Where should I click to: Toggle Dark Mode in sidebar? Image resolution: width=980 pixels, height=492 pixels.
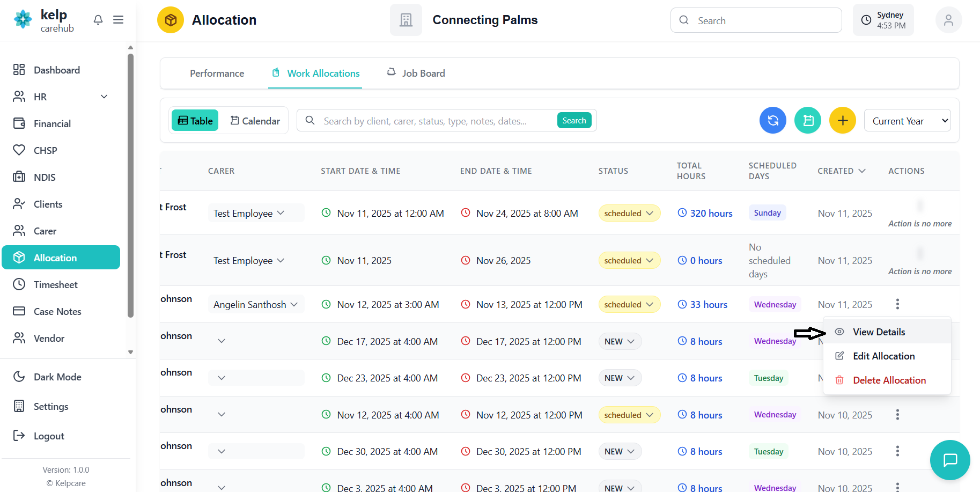(x=57, y=377)
